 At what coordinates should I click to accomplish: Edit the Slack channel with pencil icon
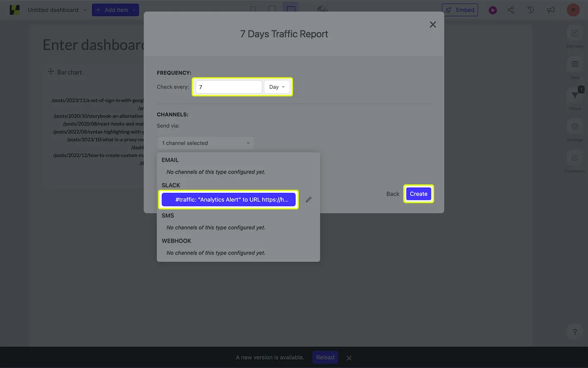point(309,199)
